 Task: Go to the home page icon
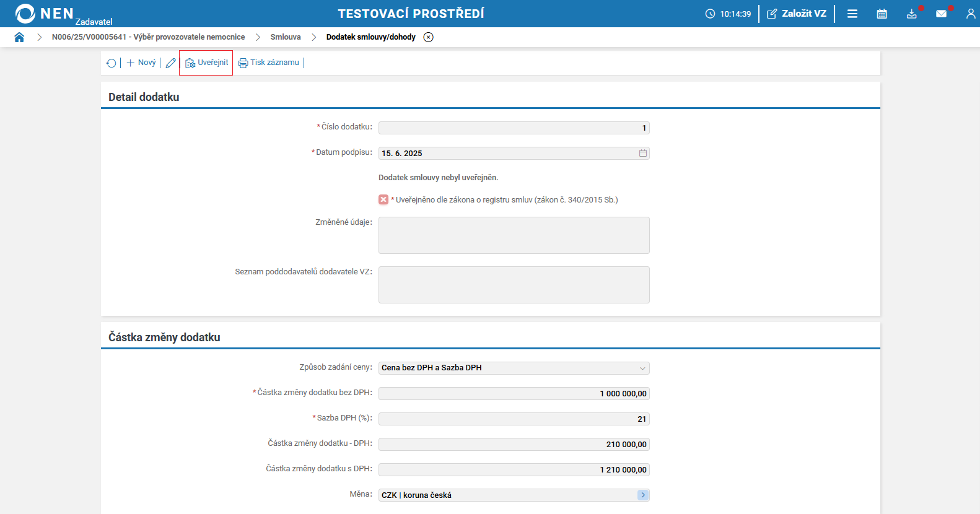click(19, 37)
